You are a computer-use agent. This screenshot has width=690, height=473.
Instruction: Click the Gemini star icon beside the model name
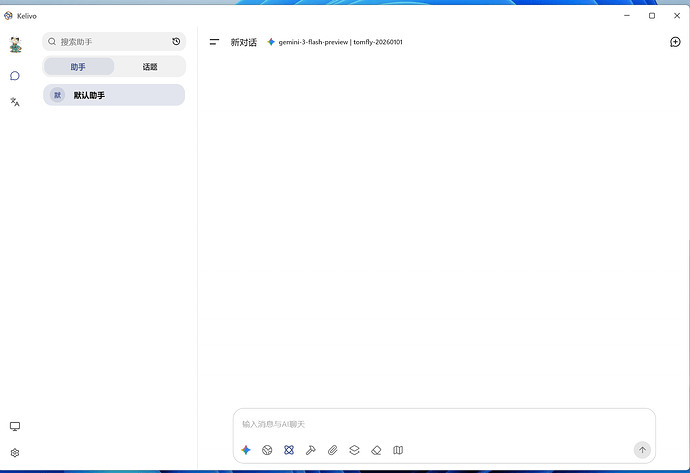coord(271,42)
